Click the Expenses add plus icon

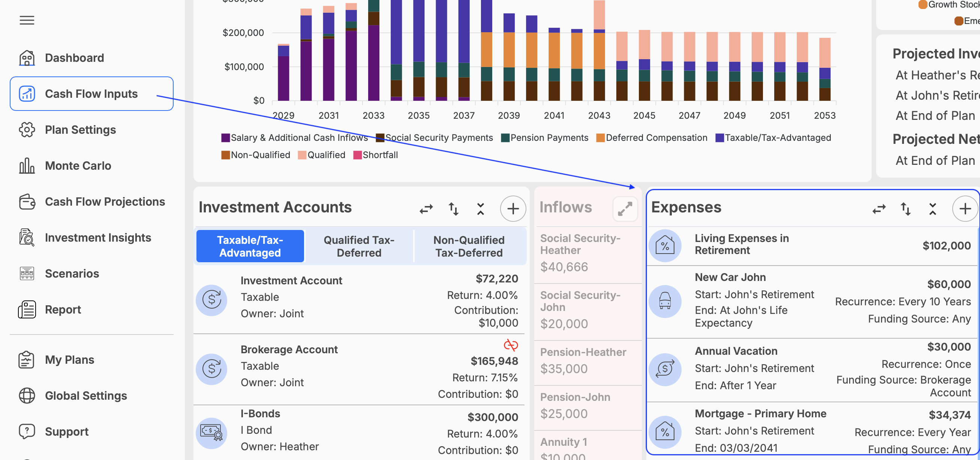965,208
